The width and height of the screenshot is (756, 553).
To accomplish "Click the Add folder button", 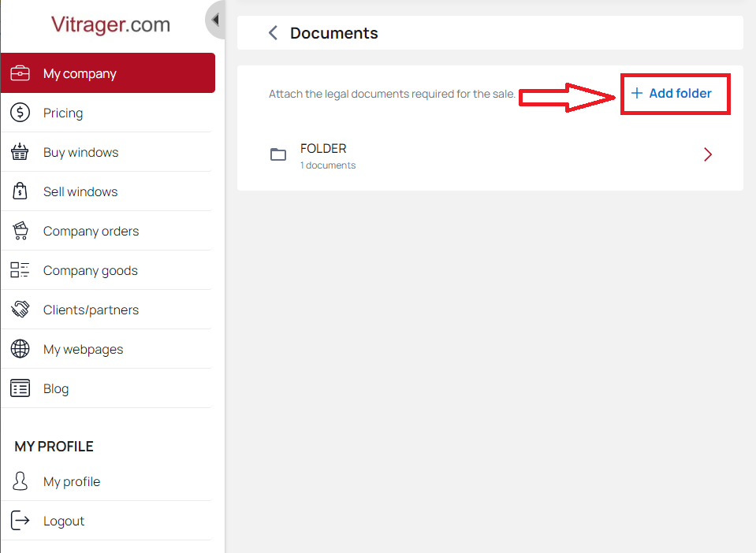I will [671, 94].
